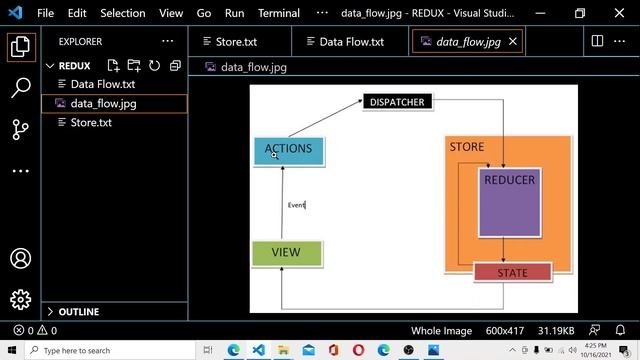Click the New Folder icon in REDUX header
Image resolution: width=640 pixels, height=360 pixels.
coord(134,66)
